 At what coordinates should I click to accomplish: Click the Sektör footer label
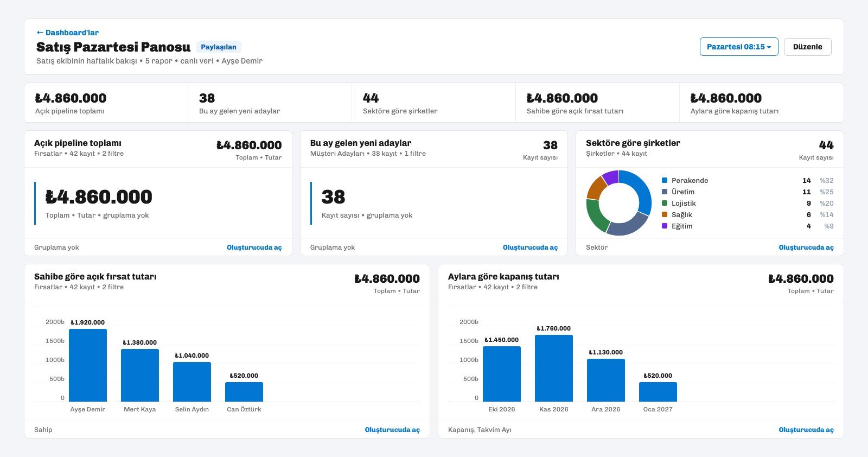(597, 247)
